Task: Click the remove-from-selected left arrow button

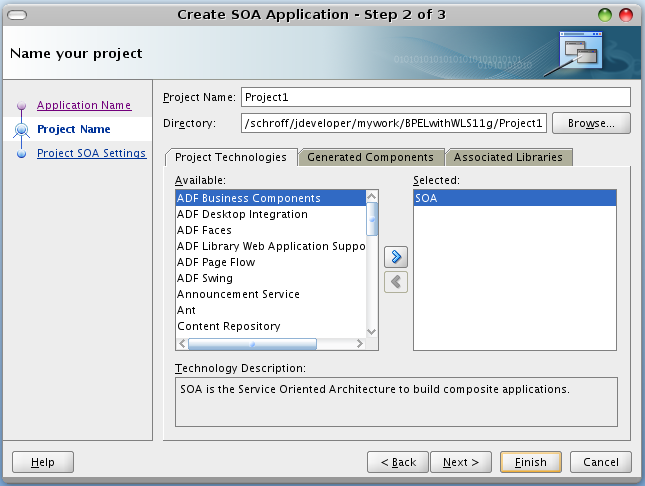Action: tap(396, 282)
